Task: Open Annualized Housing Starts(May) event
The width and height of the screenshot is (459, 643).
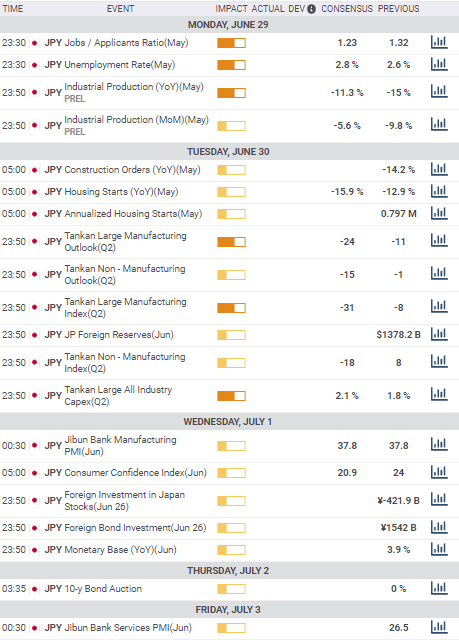Action: click(133, 214)
